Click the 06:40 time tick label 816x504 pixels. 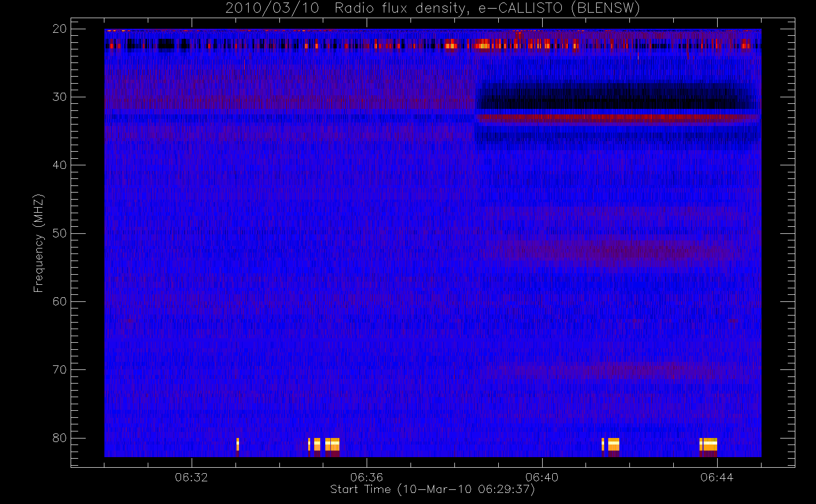coord(542,477)
